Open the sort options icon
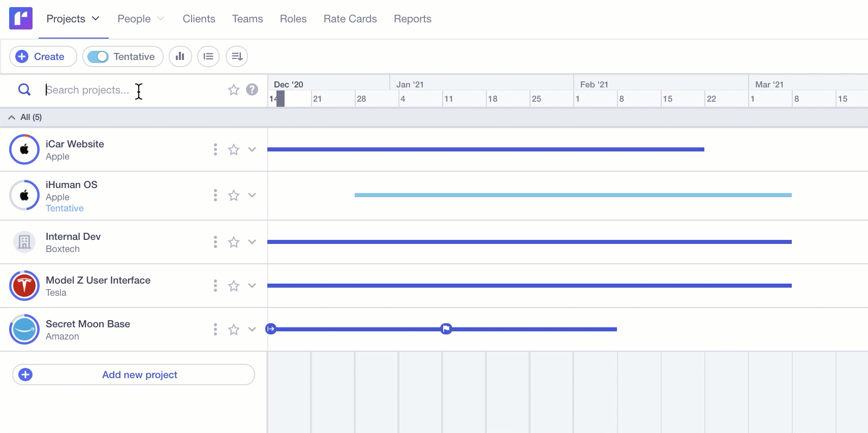The width and height of the screenshot is (868, 433). pos(237,56)
